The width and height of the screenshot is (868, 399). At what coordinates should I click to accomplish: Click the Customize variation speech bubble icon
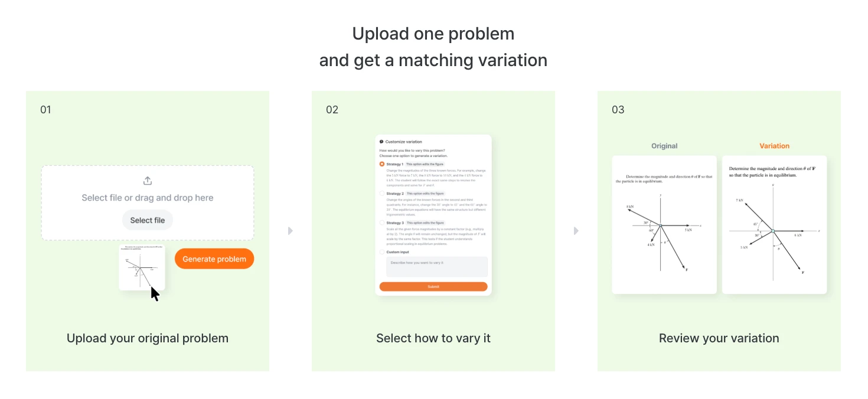tap(381, 142)
